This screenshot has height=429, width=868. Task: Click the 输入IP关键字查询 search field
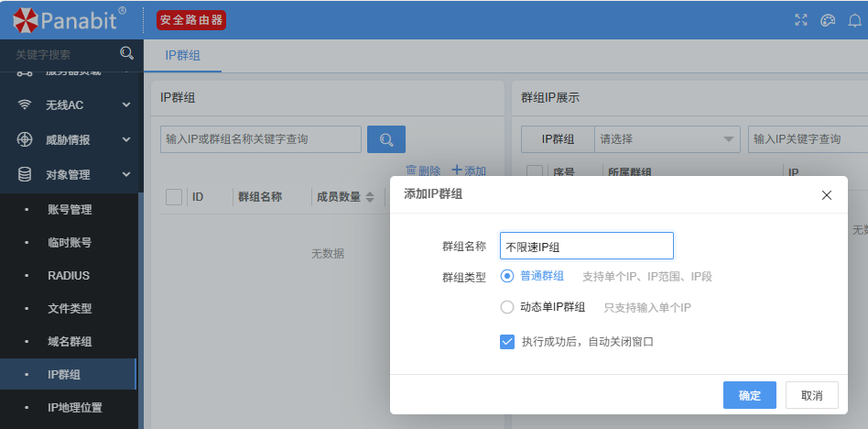pos(808,139)
